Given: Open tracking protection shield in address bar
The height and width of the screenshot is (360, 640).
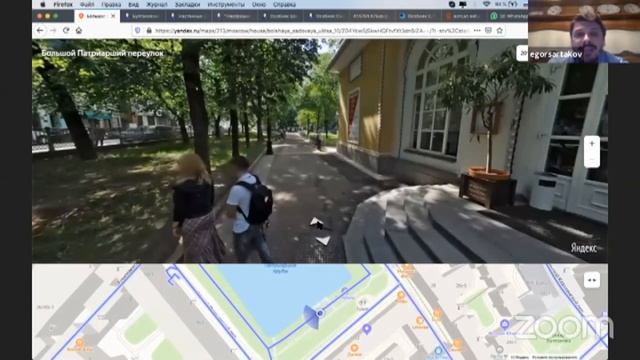Looking at the screenshot, I should tap(138, 31).
